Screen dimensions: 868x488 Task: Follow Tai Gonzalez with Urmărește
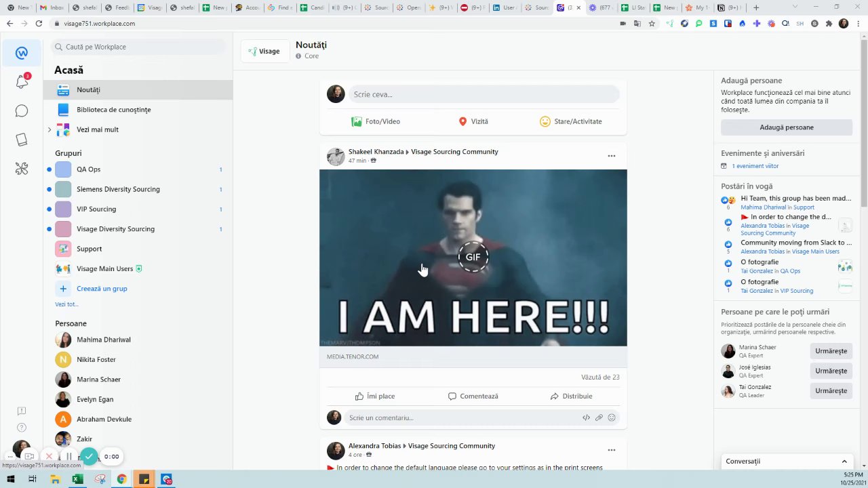coord(831,391)
